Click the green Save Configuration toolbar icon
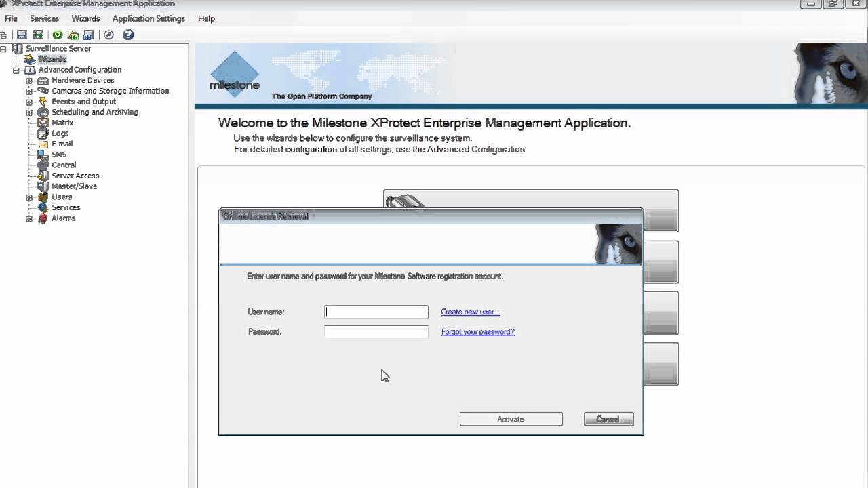868x488 pixels. pos(37,35)
